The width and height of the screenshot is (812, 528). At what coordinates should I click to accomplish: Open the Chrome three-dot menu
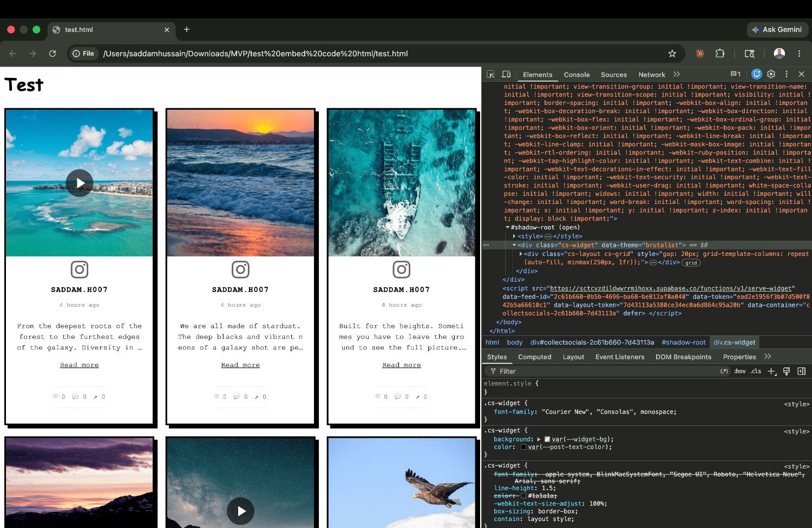click(799, 54)
